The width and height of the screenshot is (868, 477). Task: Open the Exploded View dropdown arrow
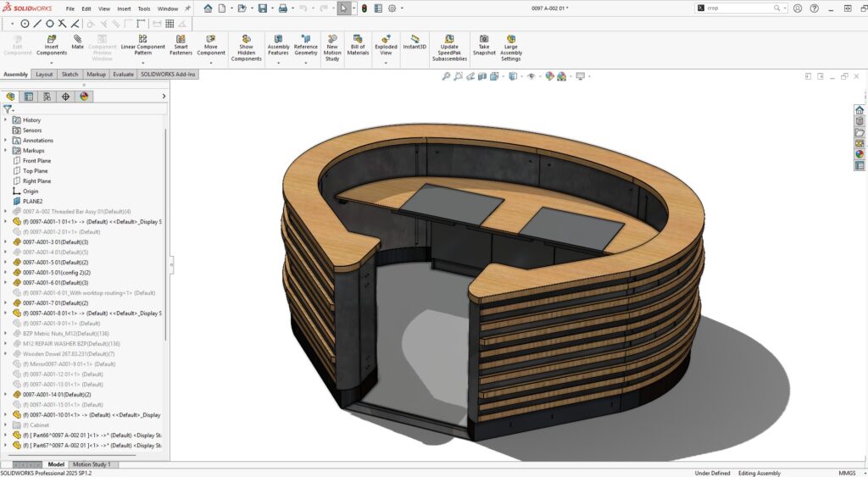click(386, 62)
